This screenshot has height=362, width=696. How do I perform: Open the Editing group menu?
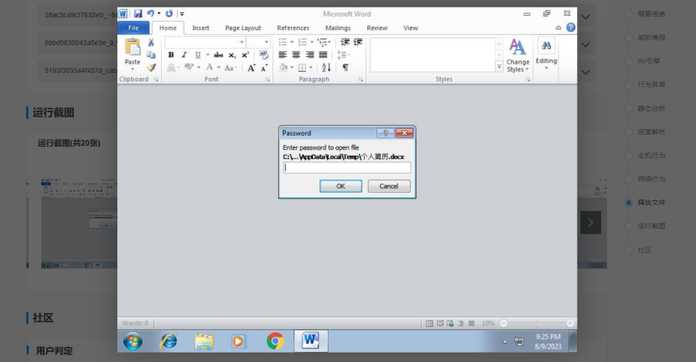click(546, 53)
